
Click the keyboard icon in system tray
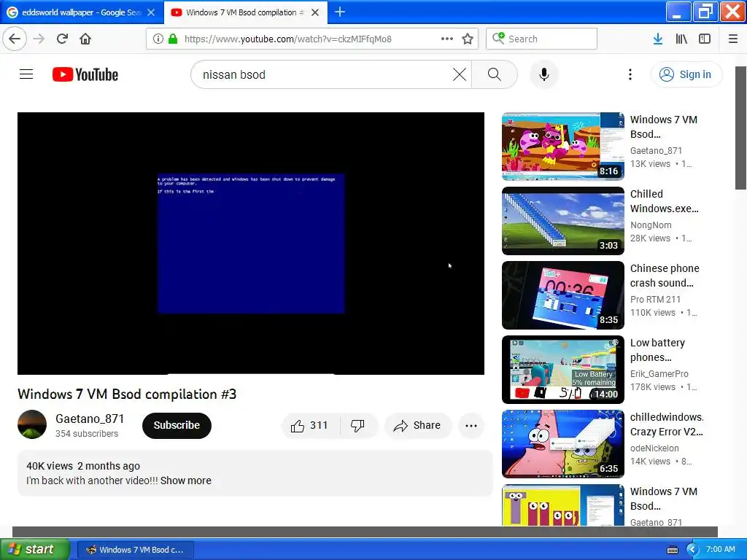672,550
